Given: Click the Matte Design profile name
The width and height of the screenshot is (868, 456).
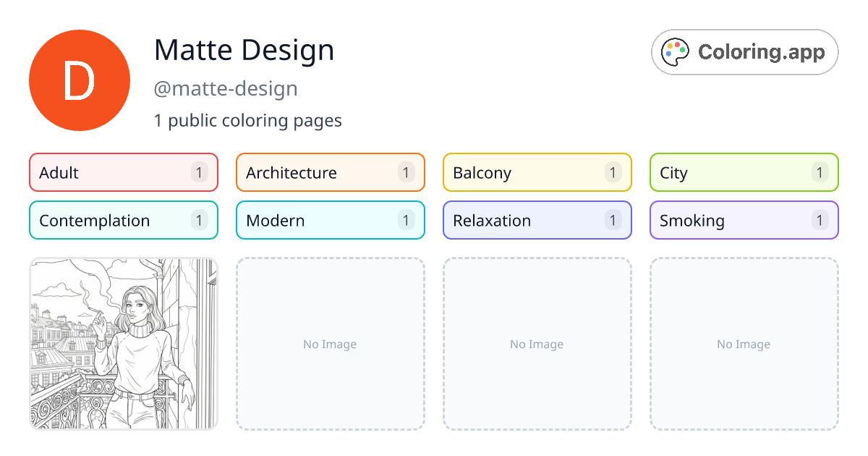Looking at the screenshot, I should (244, 50).
